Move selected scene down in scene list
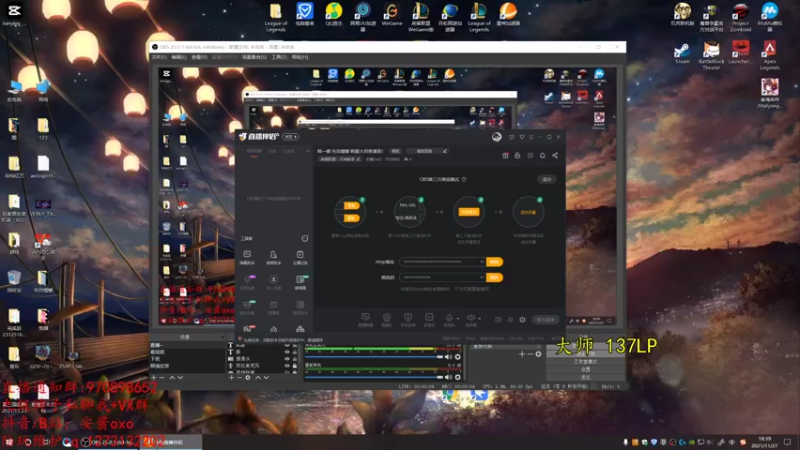The width and height of the screenshot is (800, 450). [x=180, y=378]
